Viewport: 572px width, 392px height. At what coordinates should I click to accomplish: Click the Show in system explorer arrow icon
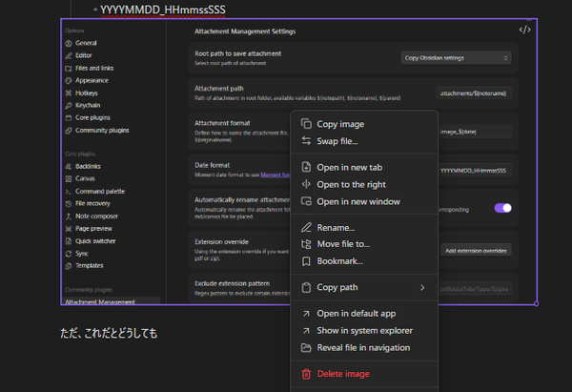pyautogui.click(x=306, y=331)
